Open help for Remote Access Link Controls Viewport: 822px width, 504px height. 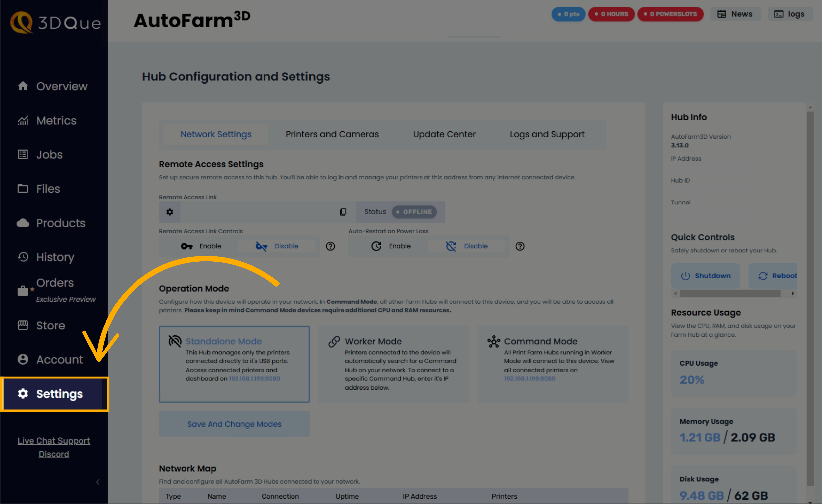(330, 246)
